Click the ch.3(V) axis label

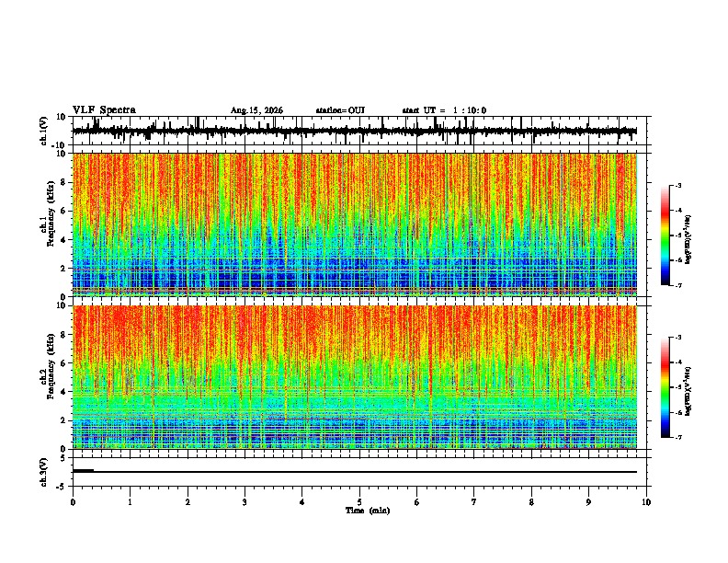44,472
